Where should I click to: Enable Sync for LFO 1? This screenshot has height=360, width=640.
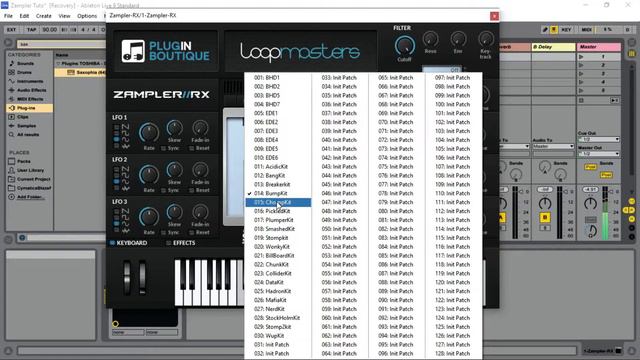pyautogui.click(x=163, y=148)
